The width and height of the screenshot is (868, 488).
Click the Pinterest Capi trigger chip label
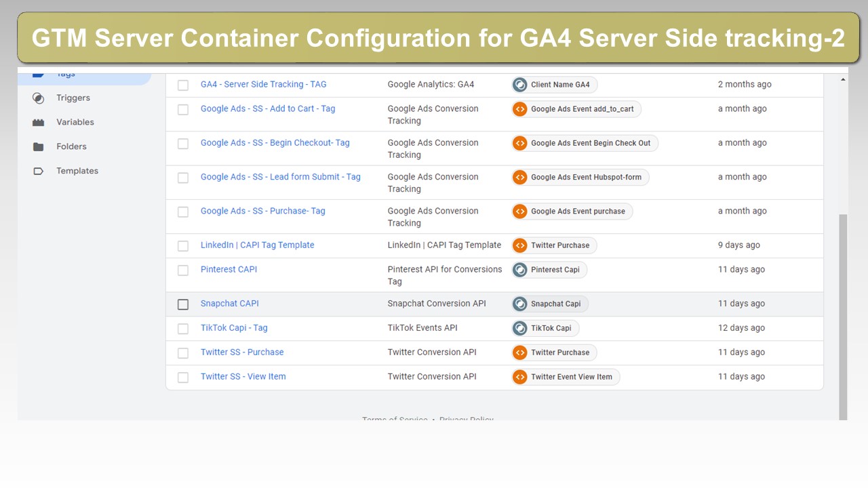(x=555, y=270)
